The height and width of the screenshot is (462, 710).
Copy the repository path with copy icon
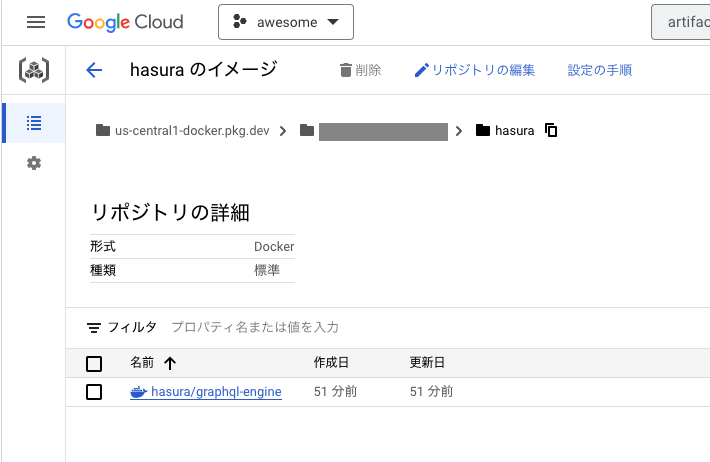click(x=551, y=130)
